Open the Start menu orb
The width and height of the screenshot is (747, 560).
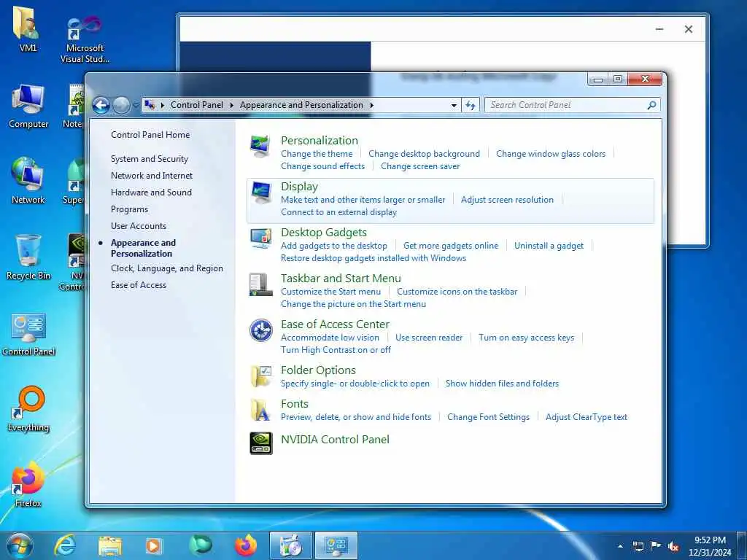click(20, 545)
